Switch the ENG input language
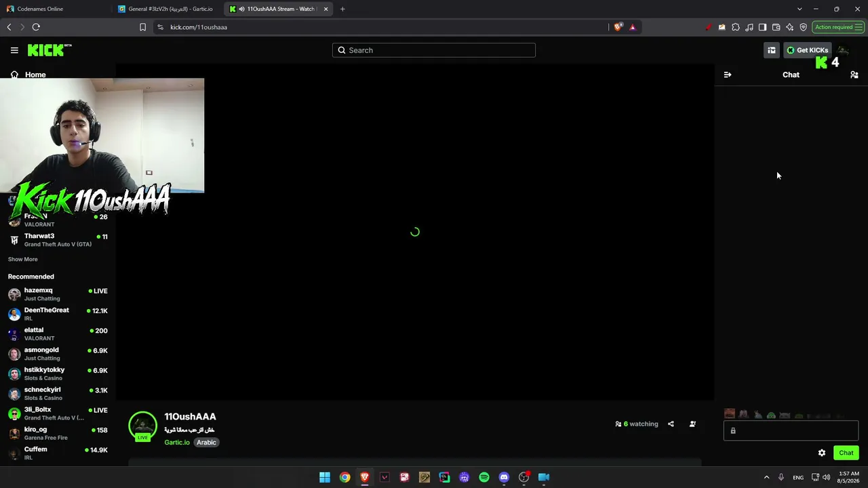Screen dimensions: 868x488 click(798, 477)
